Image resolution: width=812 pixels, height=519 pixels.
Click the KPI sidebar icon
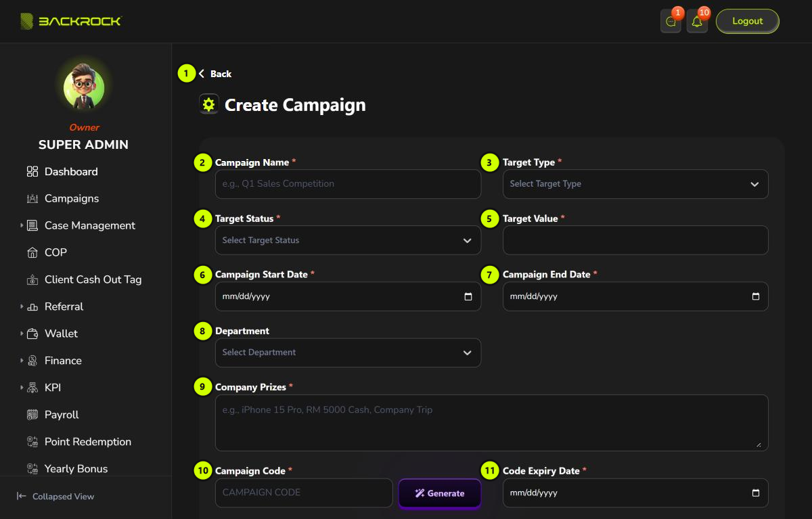tap(32, 388)
